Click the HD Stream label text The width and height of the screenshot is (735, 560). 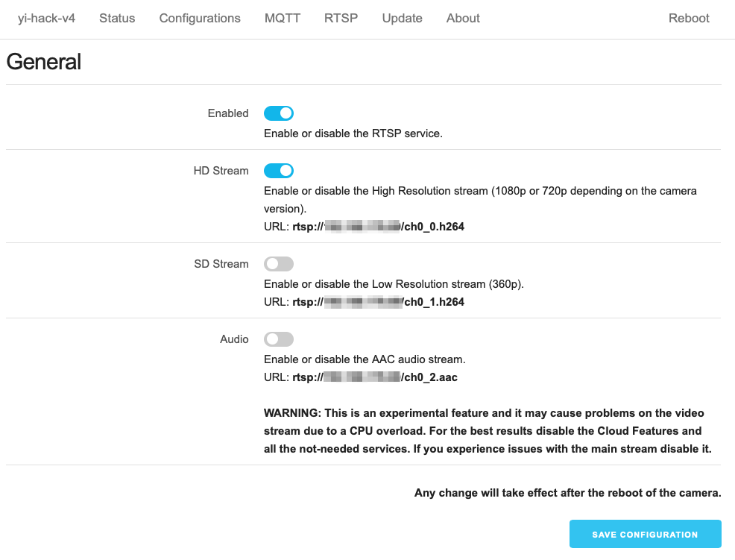pos(221,171)
